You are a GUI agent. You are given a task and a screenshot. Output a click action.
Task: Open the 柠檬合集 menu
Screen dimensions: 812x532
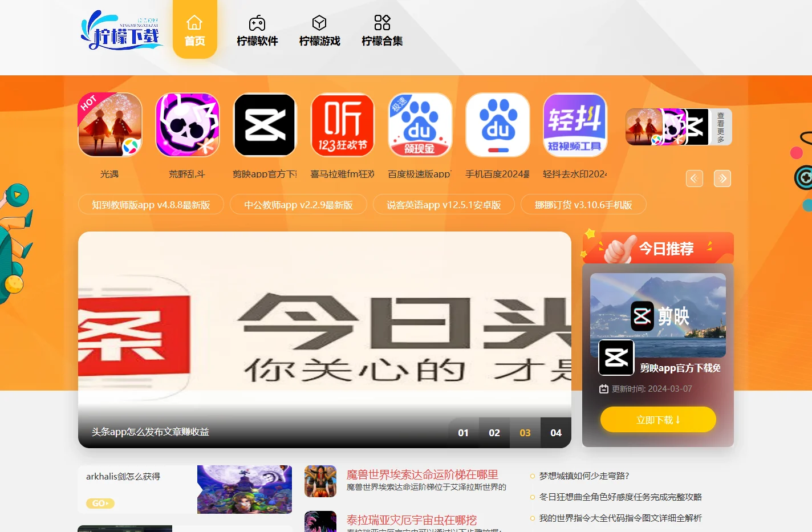click(382, 31)
